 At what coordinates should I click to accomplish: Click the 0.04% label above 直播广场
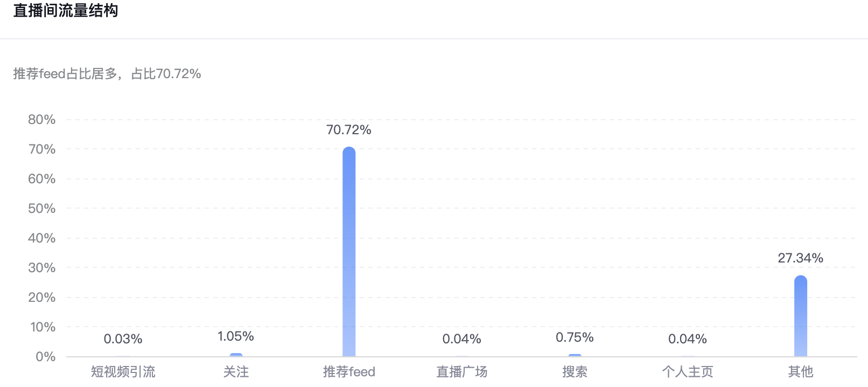coord(462,339)
